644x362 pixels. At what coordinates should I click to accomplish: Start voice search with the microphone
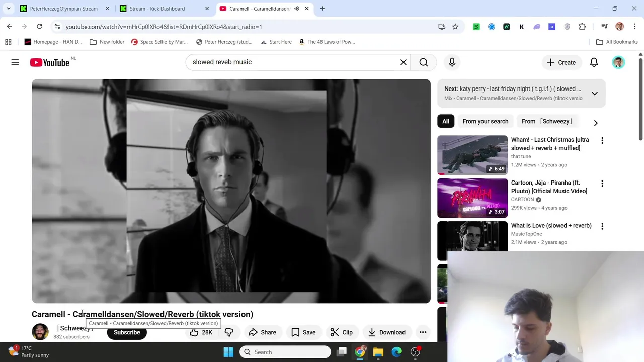tap(452, 62)
